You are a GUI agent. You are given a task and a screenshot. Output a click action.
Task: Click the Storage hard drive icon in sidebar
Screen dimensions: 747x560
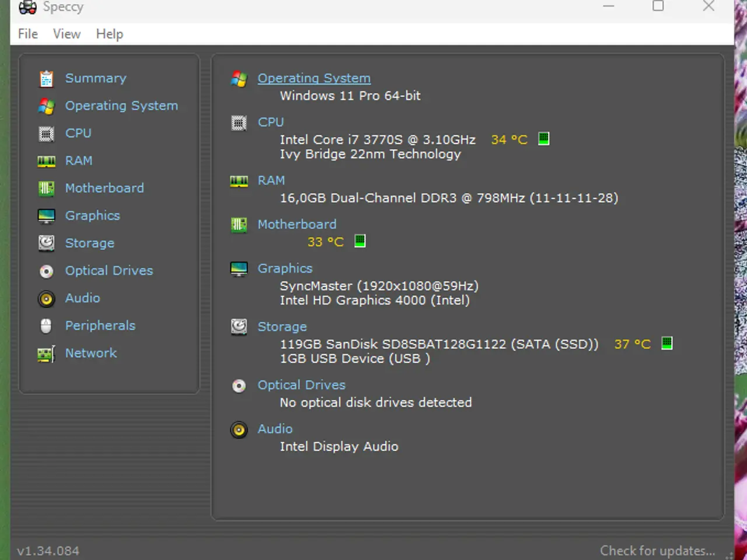click(x=46, y=243)
